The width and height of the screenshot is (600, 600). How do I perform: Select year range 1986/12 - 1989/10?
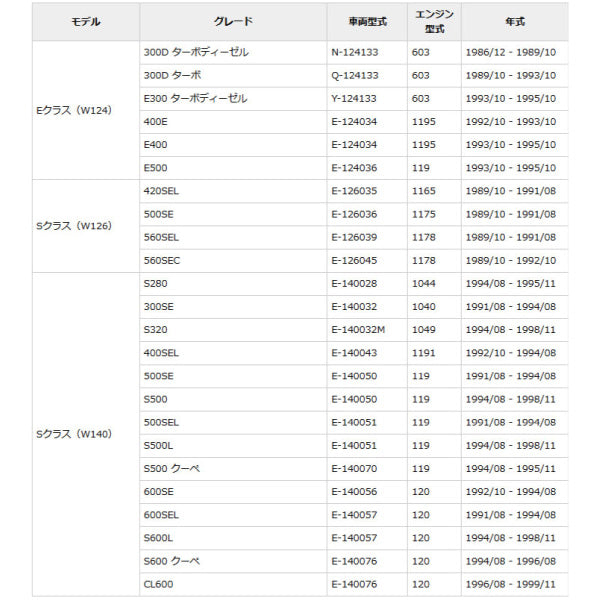tap(511, 52)
